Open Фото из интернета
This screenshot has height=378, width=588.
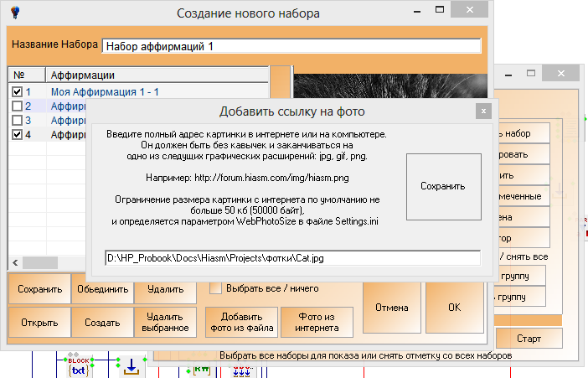point(317,323)
